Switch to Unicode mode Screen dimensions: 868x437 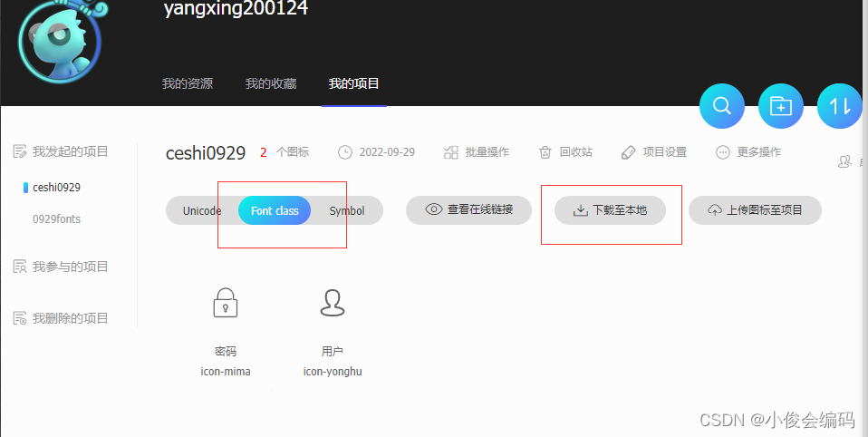202,210
